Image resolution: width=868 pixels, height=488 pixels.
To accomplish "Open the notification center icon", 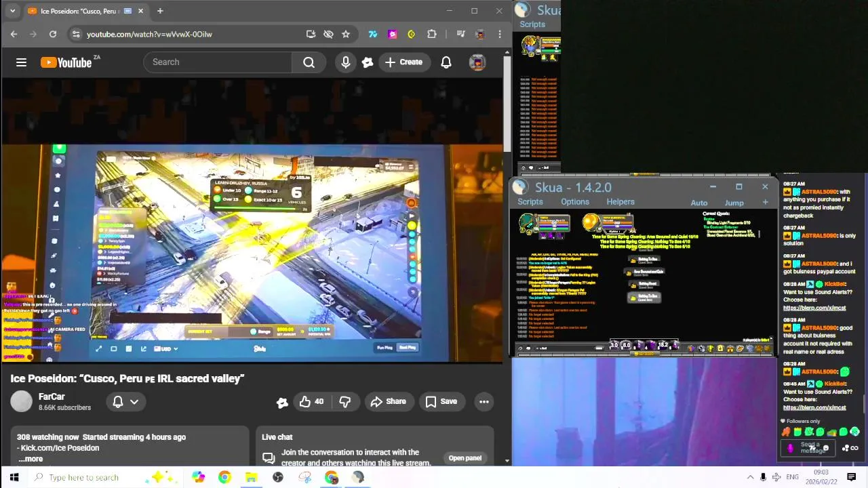I will (852, 477).
